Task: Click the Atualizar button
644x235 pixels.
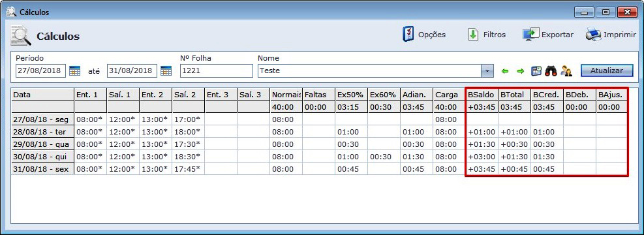Action: [x=607, y=70]
